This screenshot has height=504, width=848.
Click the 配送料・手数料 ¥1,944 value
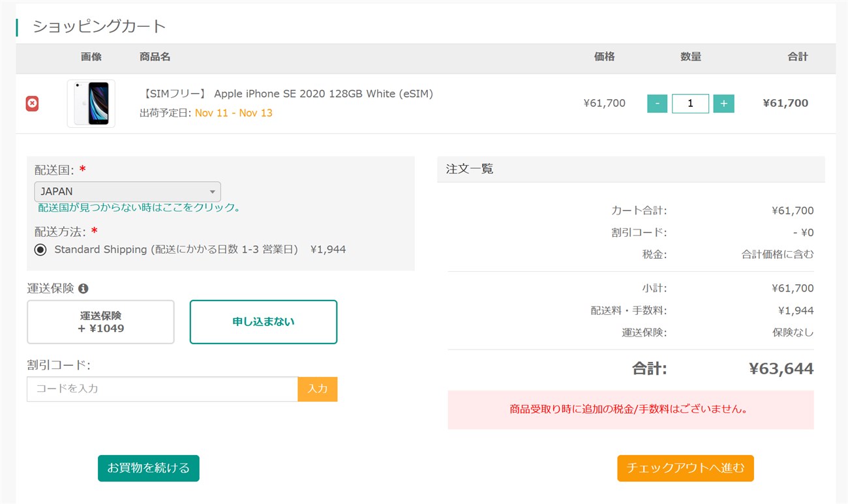(x=796, y=310)
